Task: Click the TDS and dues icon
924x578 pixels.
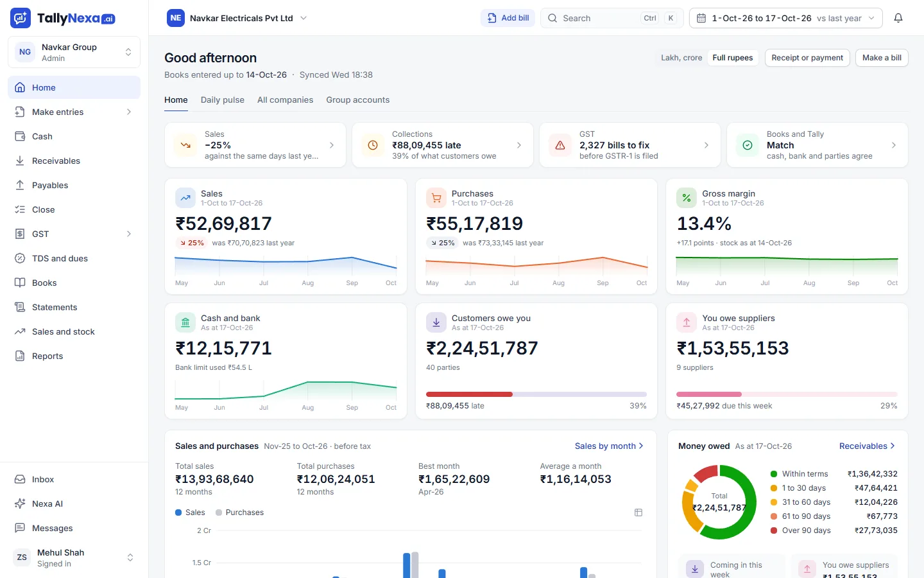Action: tap(20, 258)
